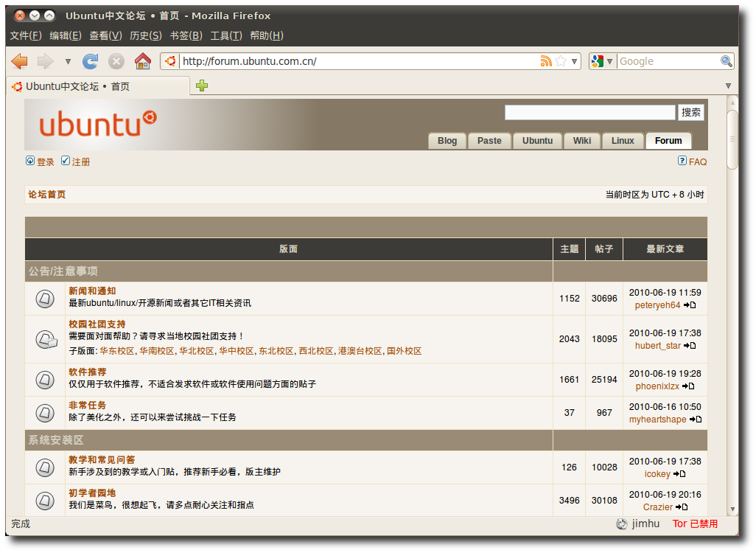Open the 工具(T) menu
Image resolution: width=756 pixels, height=553 pixels.
tap(226, 35)
